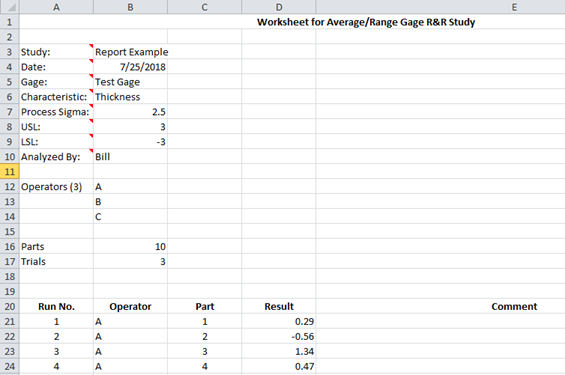Select the highlighted row 11 header

click(x=9, y=171)
